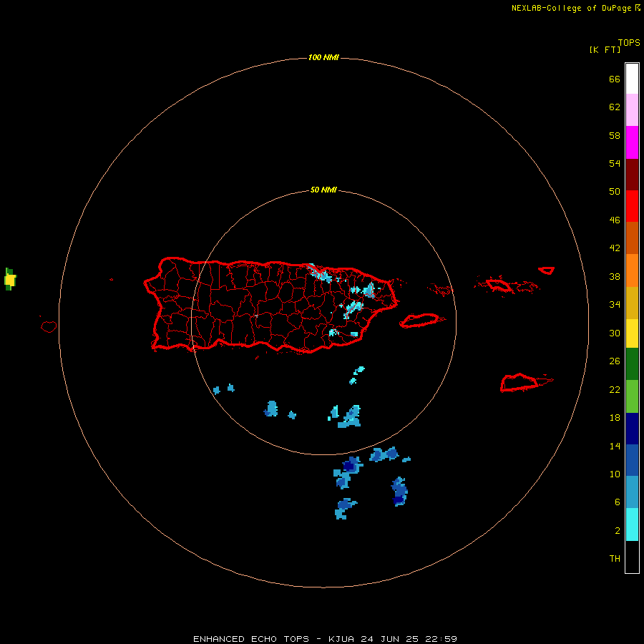The height and width of the screenshot is (644, 644).
Task: Click the legend value 2
Action: coord(618,531)
